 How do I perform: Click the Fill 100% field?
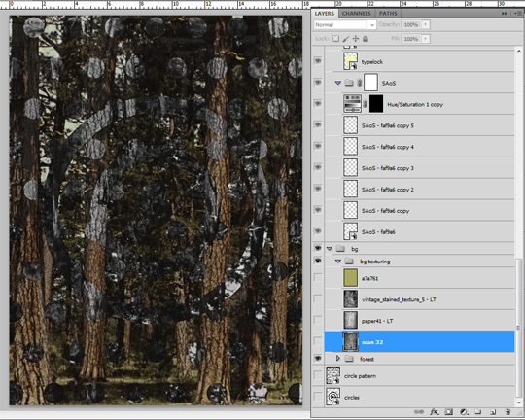click(x=411, y=39)
